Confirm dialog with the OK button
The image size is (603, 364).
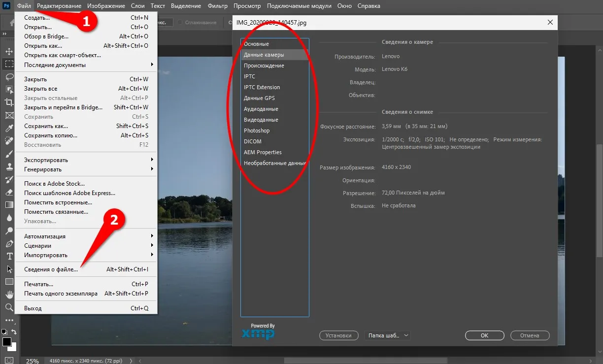coord(484,335)
